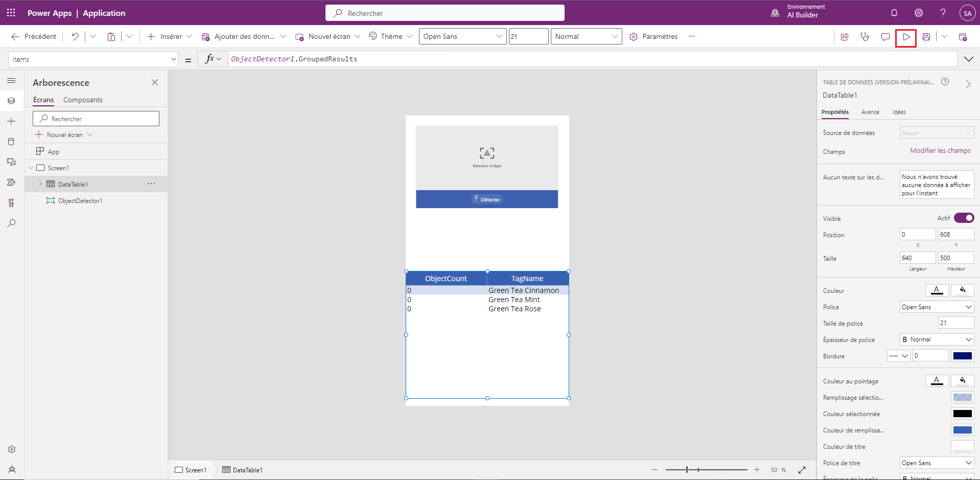Click Nouvel écran in the tree panel
Screen dimensions: 980x480
(x=64, y=135)
